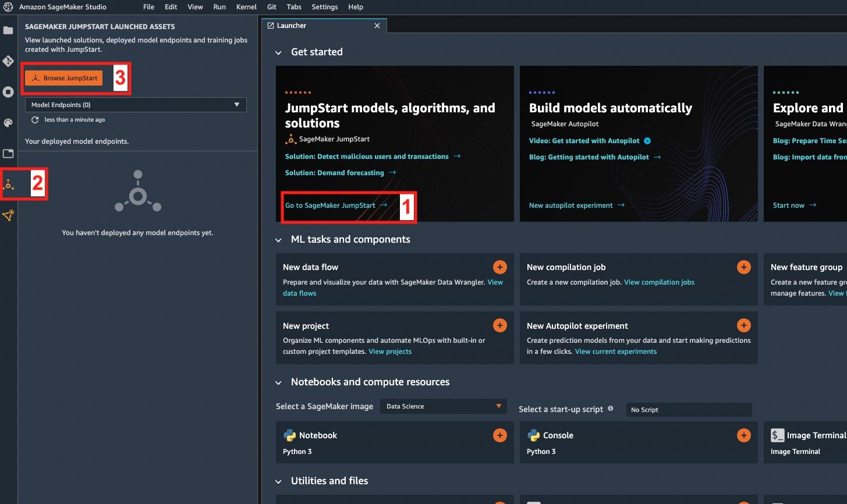Open the Open Tabs sidebar panel
Viewport: 847px width, 504px height.
click(x=9, y=154)
